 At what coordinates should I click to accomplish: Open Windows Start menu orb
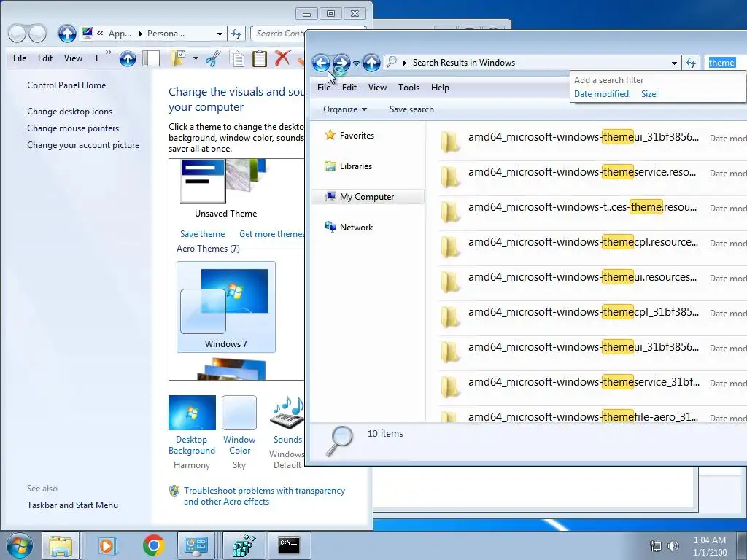(20, 545)
